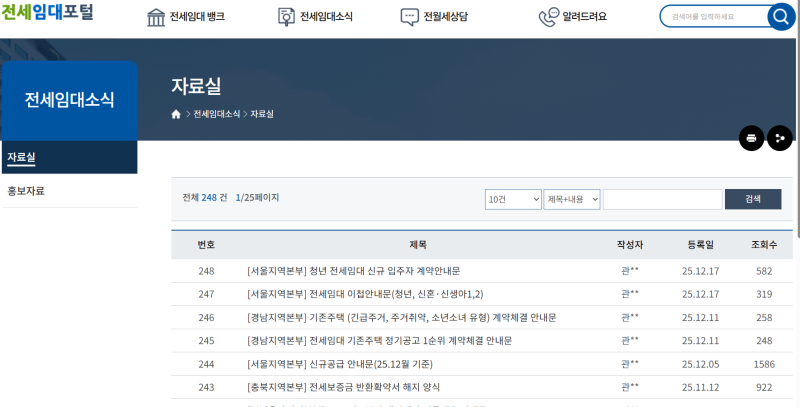Click the view count 1586 cell
The image size is (800, 407).
click(x=764, y=364)
